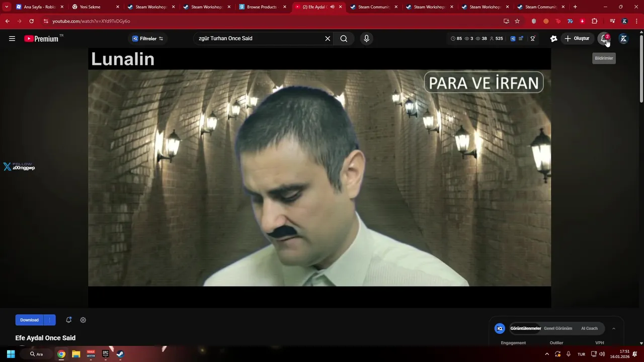Switch the TUR input language indicator
The height and width of the screenshot is (362, 644).
pyautogui.click(x=581, y=354)
